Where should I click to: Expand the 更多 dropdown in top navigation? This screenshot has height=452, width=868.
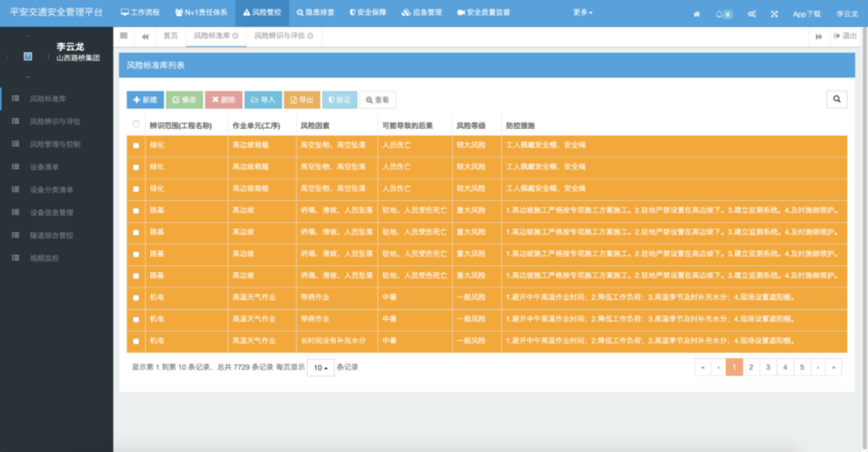click(583, 13)
